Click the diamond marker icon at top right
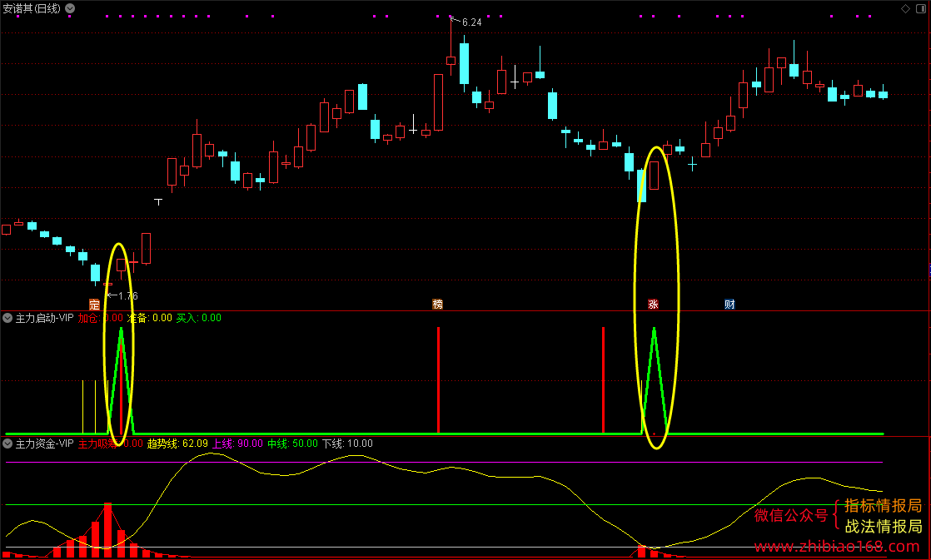This screenshot has height=560, width=931. (x=905, y=8)
